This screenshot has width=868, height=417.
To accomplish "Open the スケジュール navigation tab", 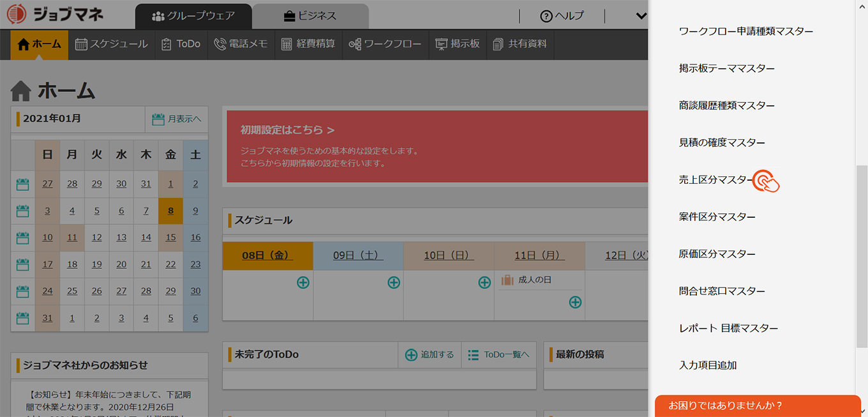I will tap(112, 44).
